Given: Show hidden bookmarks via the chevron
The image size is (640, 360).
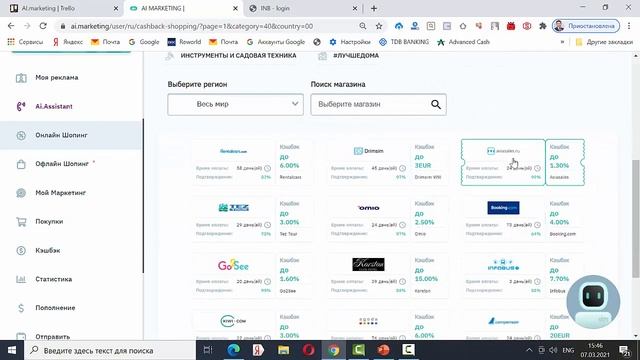Looking at the screenshot, I should point(562,42).
